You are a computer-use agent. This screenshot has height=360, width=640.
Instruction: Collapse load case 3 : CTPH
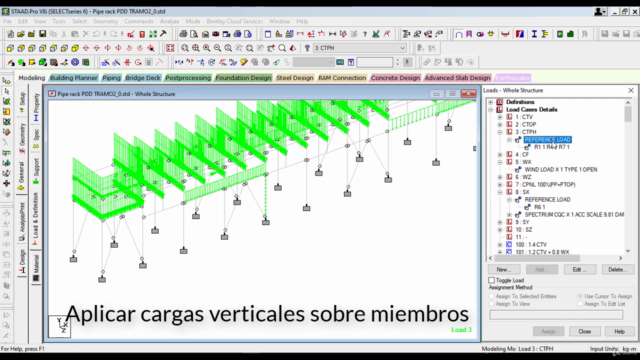point(500,132)
